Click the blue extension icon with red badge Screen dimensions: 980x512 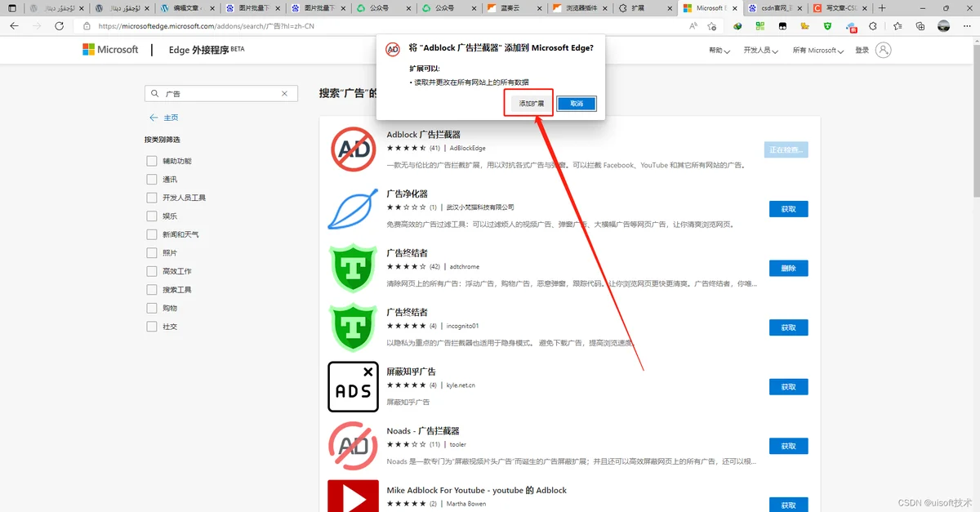click(x=850, y=26)
